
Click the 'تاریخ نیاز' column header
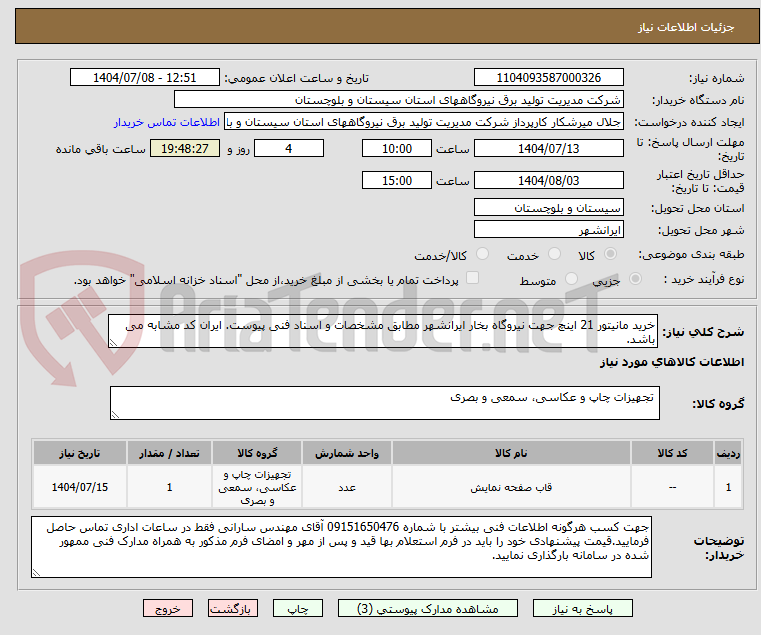point(80,453)
